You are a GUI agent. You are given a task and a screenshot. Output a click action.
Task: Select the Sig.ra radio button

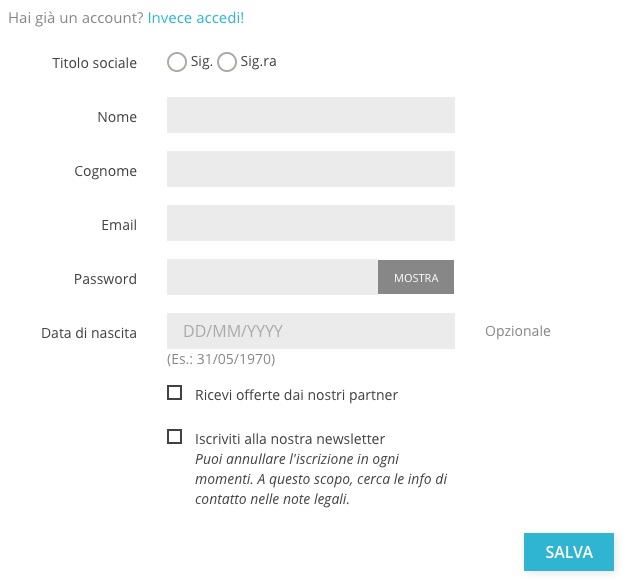227,62
